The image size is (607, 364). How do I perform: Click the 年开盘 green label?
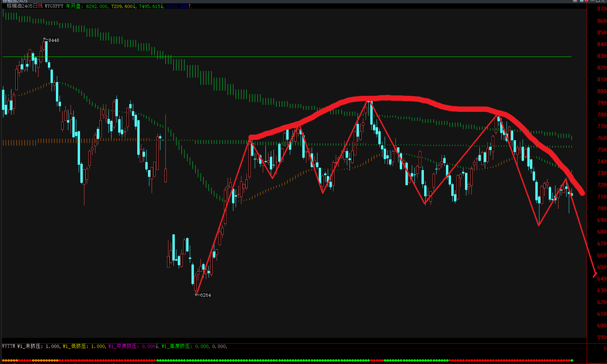74,6
